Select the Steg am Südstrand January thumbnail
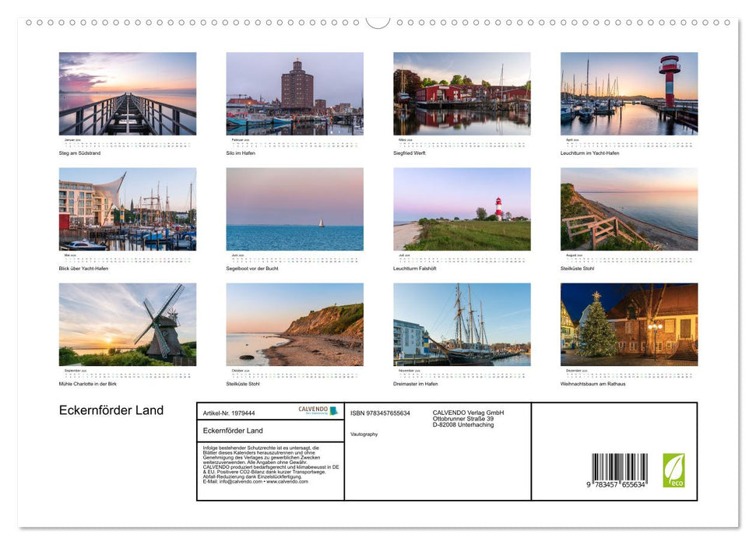756x545 pixels. 127,93
